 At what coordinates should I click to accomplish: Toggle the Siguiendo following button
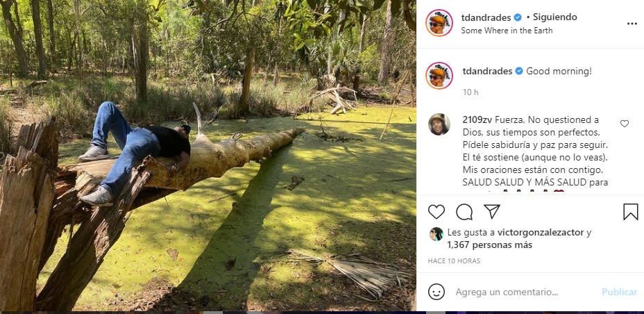click(x=552, y=17)
